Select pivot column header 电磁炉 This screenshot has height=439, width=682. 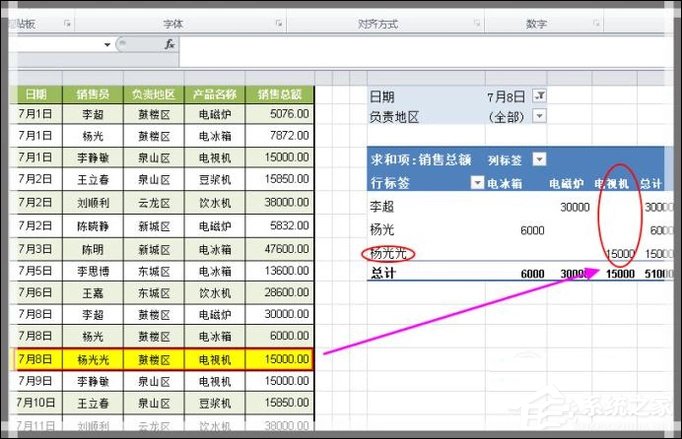pyautogui.click(x=567, y=184)
